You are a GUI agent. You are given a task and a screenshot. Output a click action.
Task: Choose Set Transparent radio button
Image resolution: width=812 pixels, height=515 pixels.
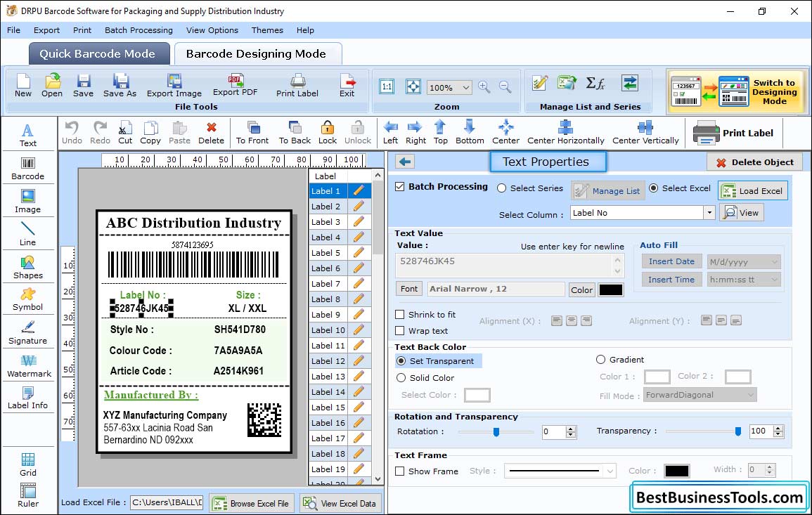(401, 360)
